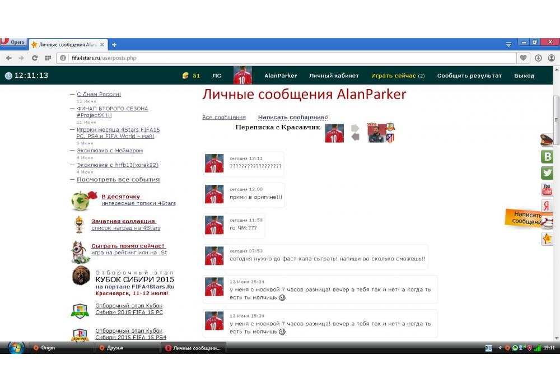
Task: Switch to Origin in the taskbar
Action: coord(60,348)
